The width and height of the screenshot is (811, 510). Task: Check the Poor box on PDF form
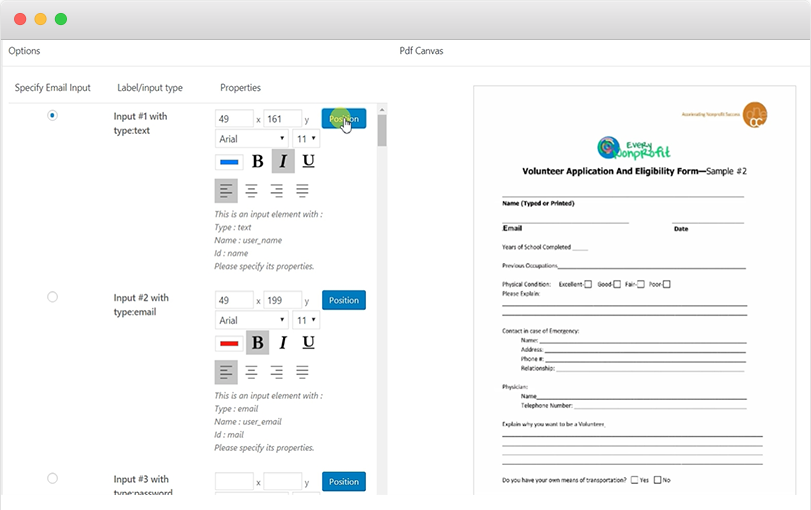coord(667,284)
